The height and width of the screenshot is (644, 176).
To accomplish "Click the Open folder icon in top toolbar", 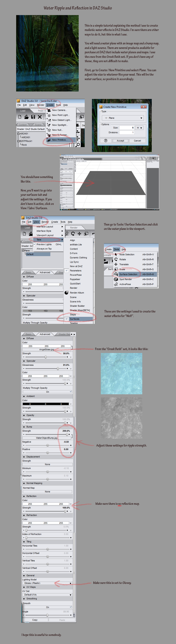I will coord(26,117).
